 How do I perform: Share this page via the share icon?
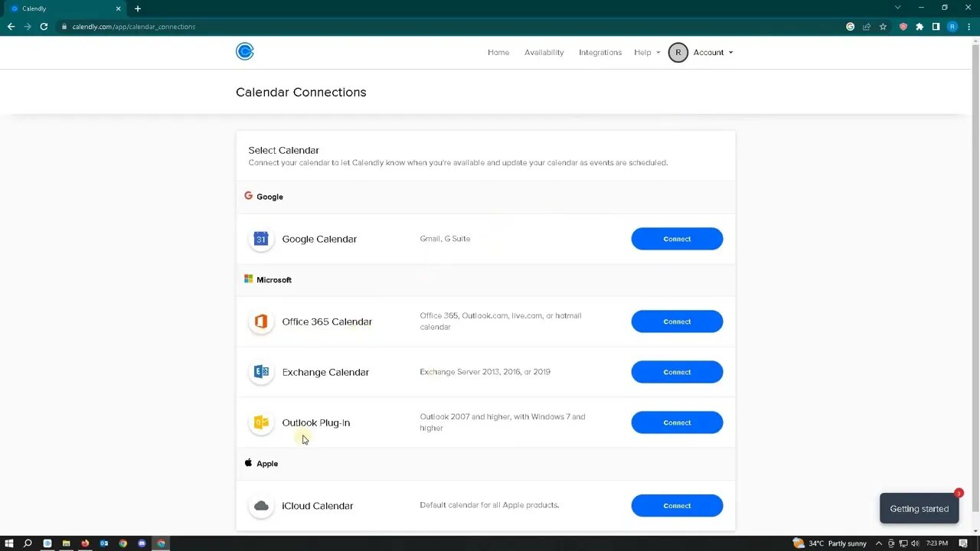click(867, 27)
